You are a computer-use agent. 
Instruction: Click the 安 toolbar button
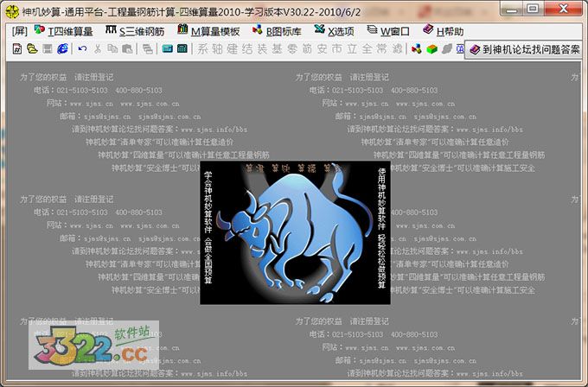(323, 48)
